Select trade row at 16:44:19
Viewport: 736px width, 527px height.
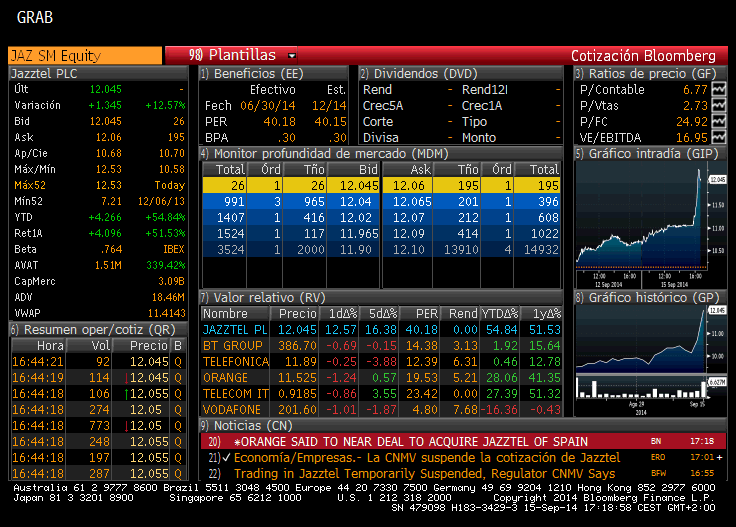[98, 377]
